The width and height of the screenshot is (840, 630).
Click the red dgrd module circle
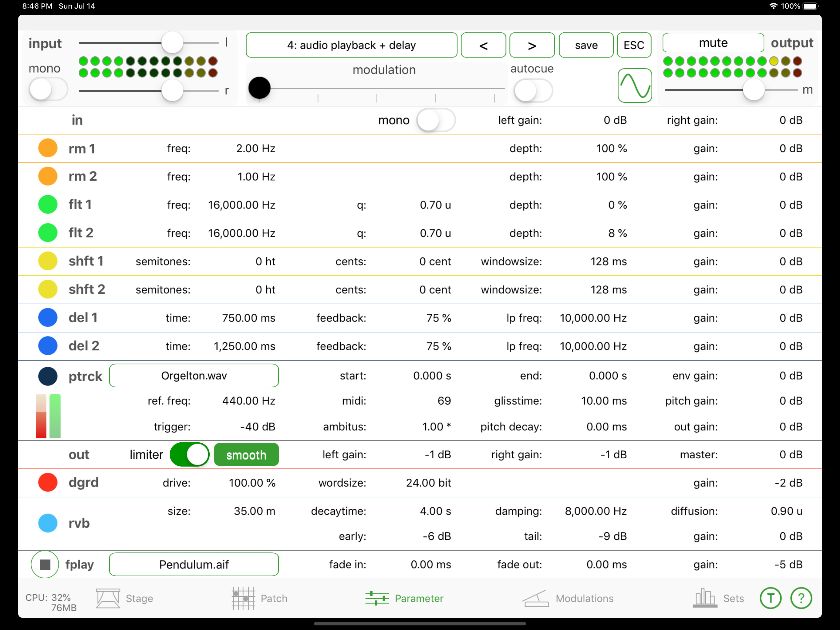click(x=48, y=483)
